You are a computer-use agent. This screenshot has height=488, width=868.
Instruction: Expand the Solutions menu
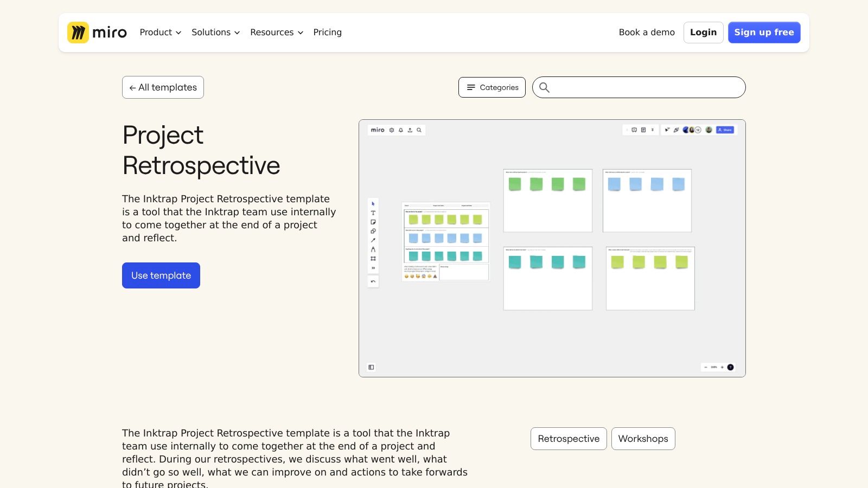pos(215,33)
